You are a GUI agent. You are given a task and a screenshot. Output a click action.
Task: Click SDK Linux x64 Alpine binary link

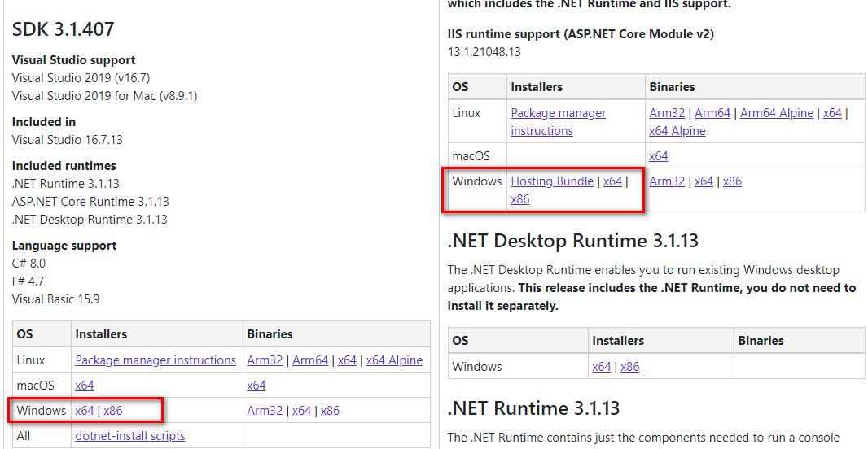click(394, 360)
